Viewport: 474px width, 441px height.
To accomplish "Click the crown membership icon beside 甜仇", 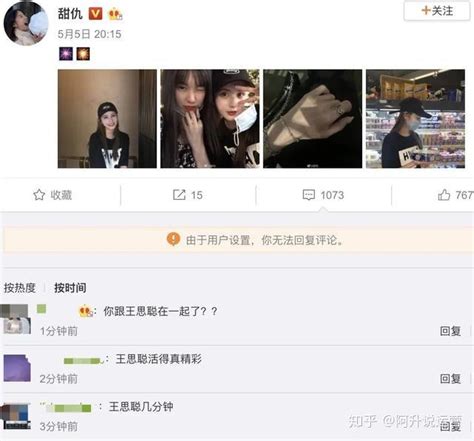I will [x=115, y=14].
